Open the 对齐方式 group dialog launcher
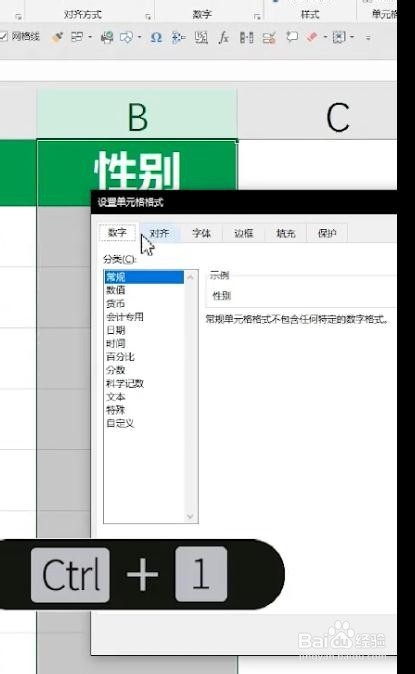Image resolution: width=415 pixels, height=674 pixels. pyautogui.click(x=148, y=17)
